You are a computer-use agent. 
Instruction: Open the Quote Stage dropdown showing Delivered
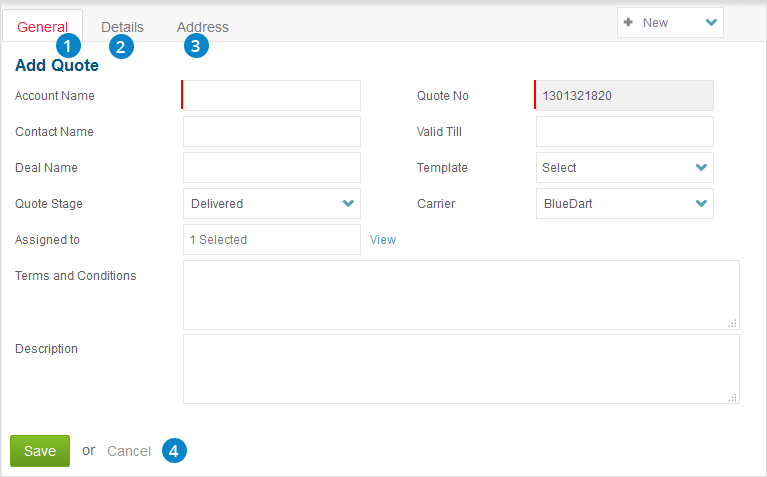coord(271,204)
